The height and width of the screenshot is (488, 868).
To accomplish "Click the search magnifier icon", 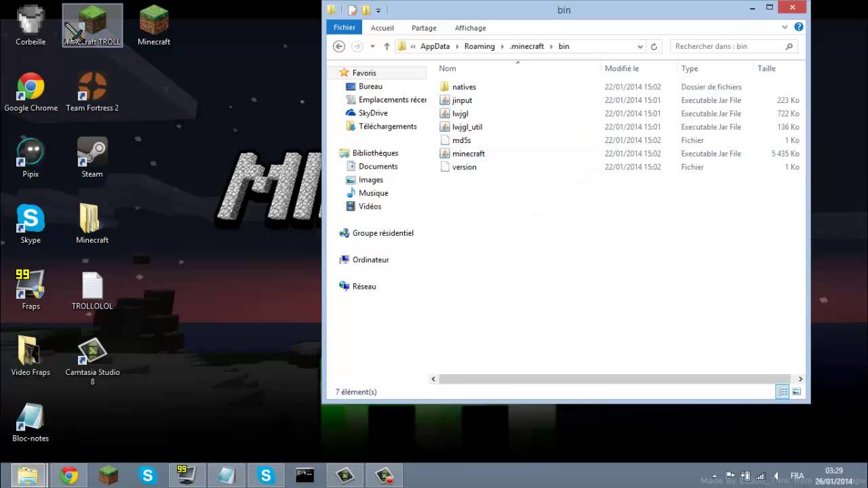I will click(x=789, y=46).
